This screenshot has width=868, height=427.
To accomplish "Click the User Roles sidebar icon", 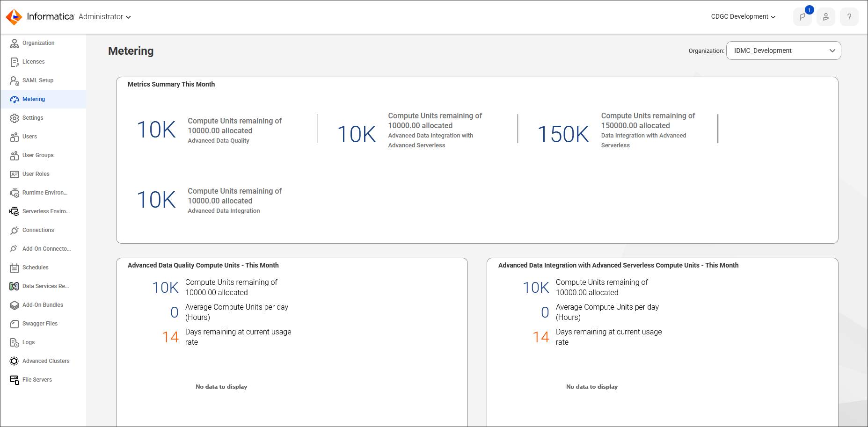I will tap(15, 174).
